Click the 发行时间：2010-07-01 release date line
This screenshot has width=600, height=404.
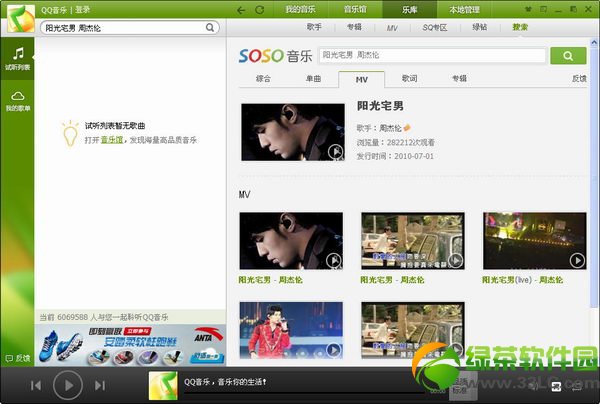click(395, 156)
